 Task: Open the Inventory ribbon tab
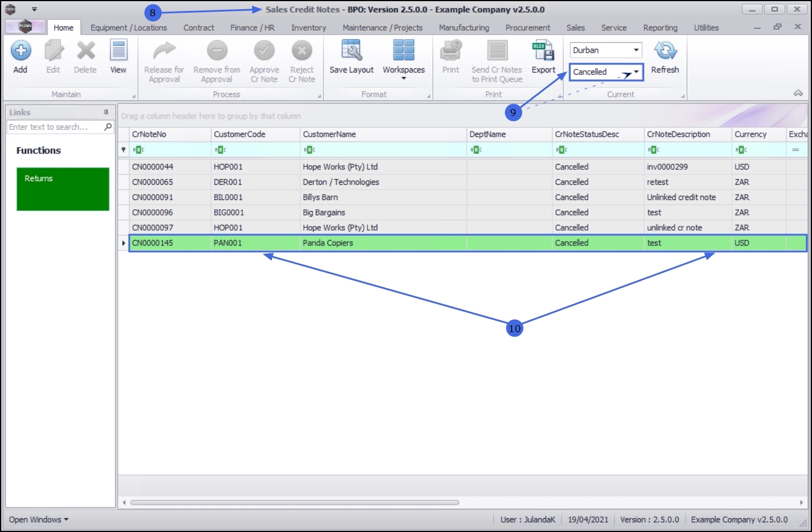[309, 28]
